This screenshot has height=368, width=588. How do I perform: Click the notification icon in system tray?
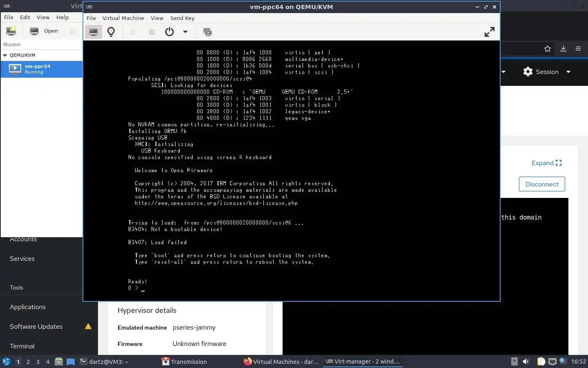tap(562, 361)
